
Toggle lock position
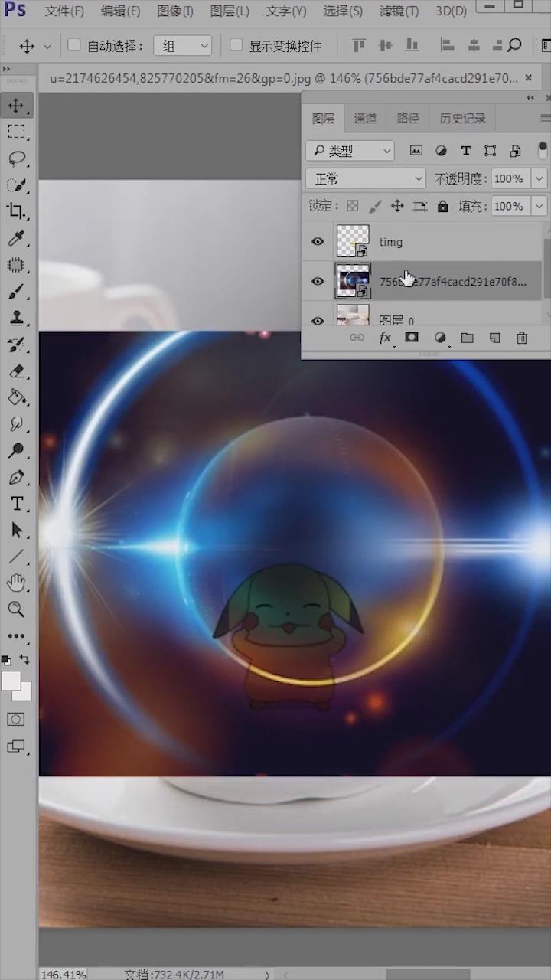click(x=397, y=206)
